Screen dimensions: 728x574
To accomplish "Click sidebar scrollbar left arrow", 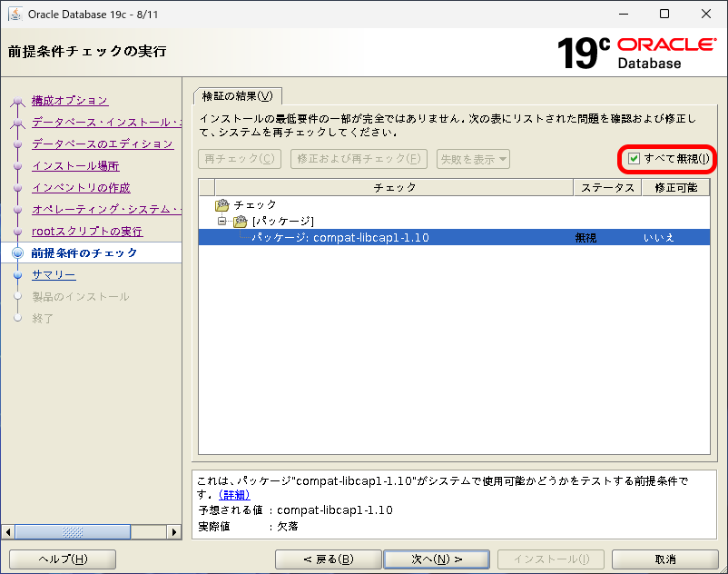I will pos(8,531).
